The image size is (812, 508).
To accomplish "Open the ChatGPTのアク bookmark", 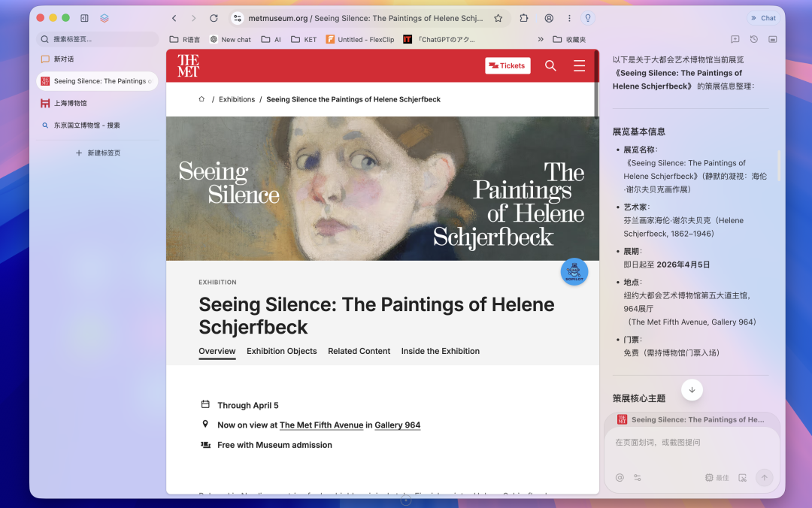I will click(x=439, y=39).
